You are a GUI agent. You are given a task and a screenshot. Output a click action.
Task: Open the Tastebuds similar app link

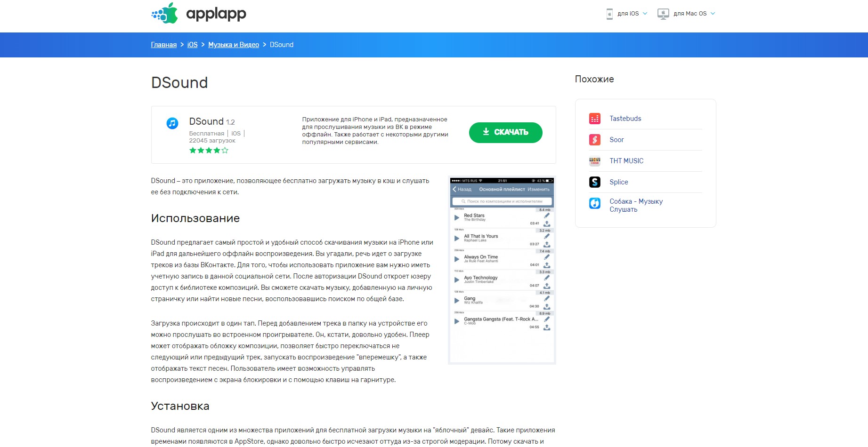point(625,119)
